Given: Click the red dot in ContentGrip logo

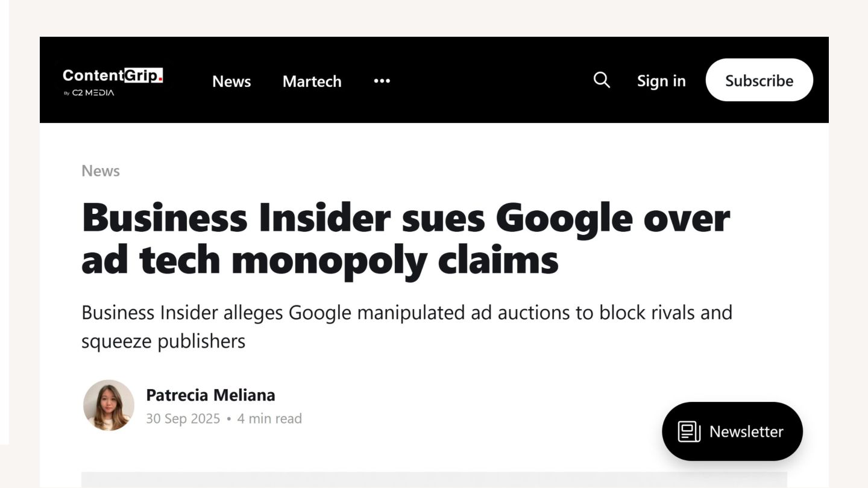Looking at the screenshot, I should (160, 80).
